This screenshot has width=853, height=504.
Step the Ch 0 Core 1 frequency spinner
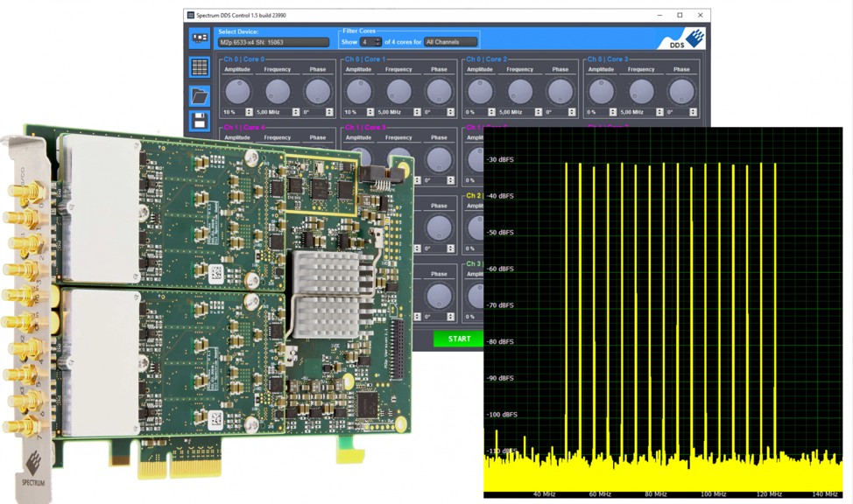[417, 112]
